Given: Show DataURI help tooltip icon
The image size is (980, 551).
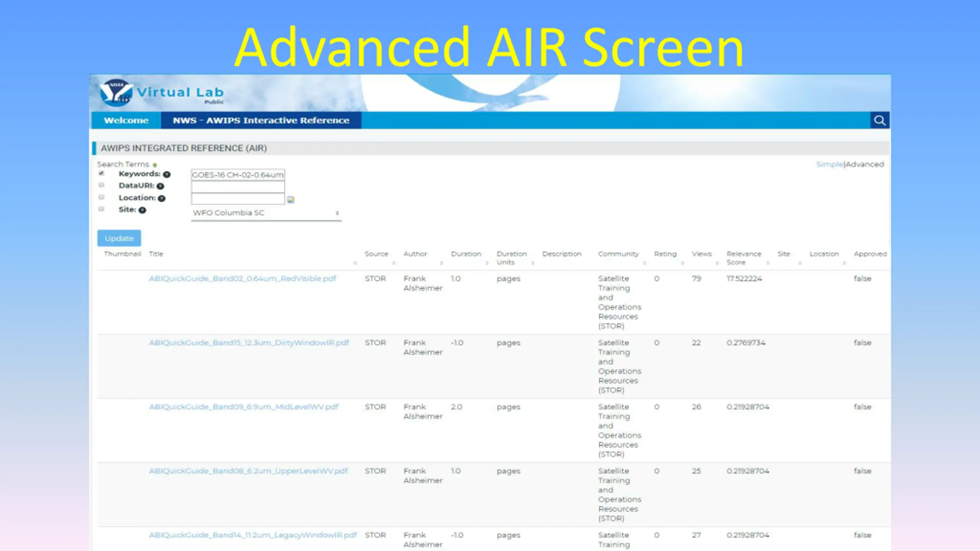Looking at the screenshot, I should pos(160,186).
